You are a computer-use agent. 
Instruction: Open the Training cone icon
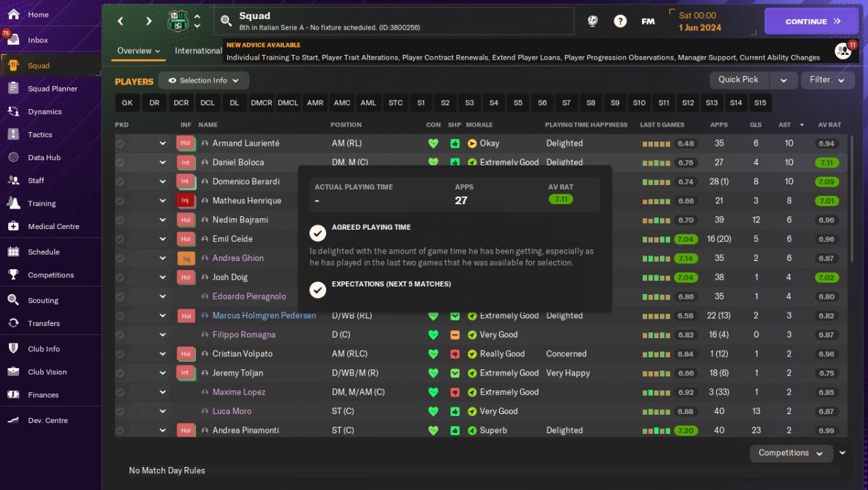click(x=13, y=203)
